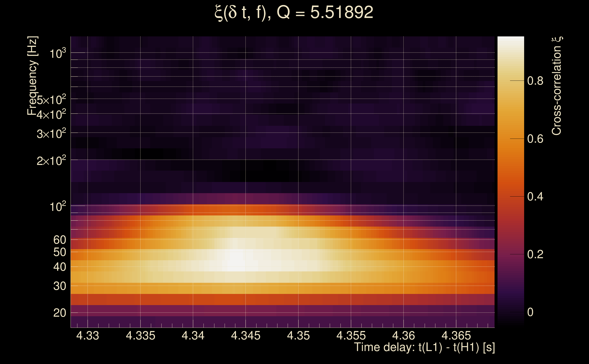Click the 4.355 tick label on time axis

(x=351, y=336)
